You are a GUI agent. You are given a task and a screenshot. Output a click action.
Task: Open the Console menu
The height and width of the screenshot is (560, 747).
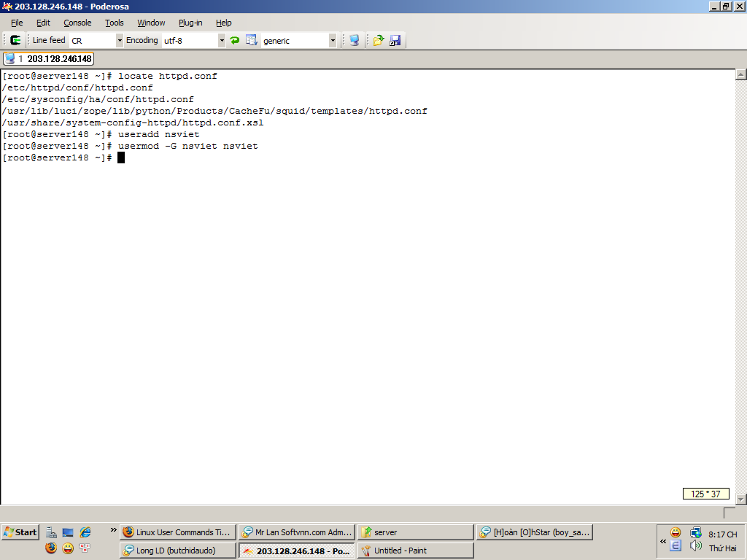click(x=77, y=23)
